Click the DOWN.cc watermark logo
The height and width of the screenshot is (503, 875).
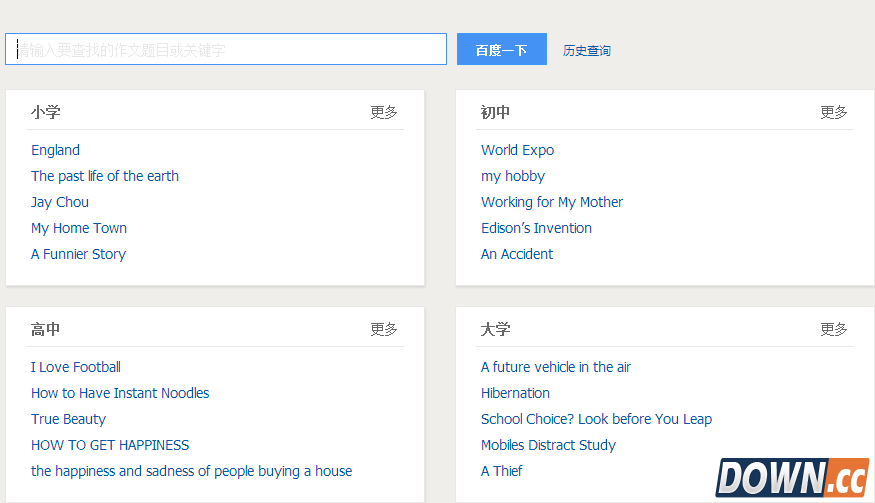click(x=793, y=478)
